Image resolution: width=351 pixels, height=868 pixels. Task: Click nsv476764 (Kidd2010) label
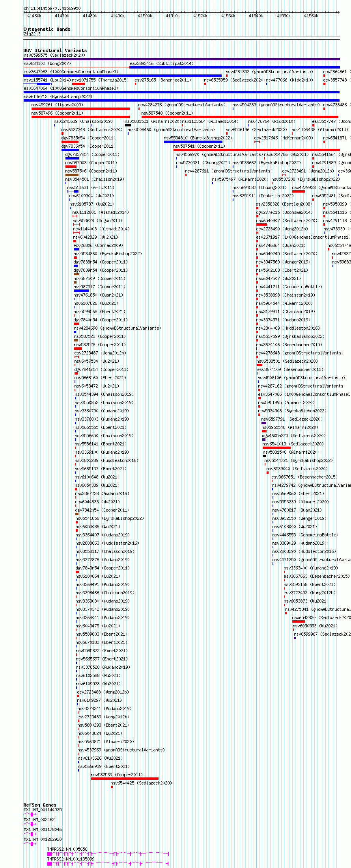(272, 121)
